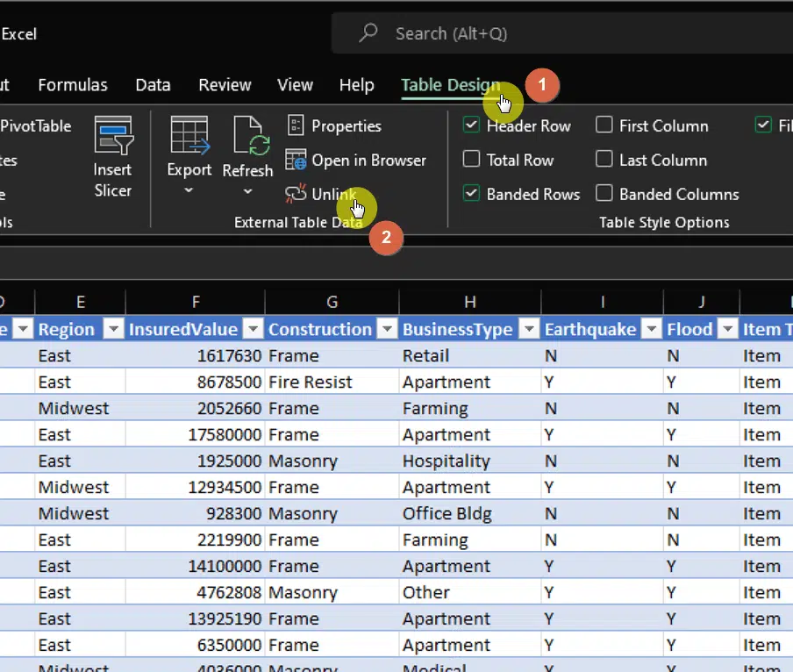Select cell with value 17580000
Image resolution: width=793 pixels, height=672 pixels.
point(196,435)
